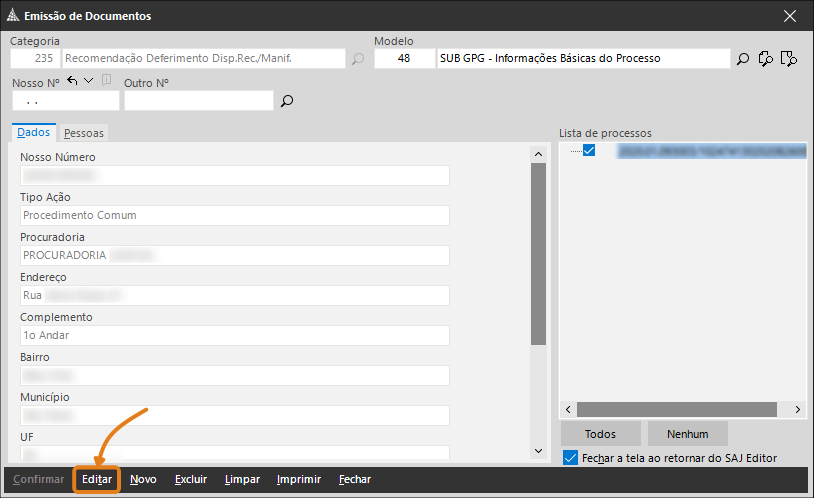The height and width of the screenshot is (498, 814).
Task: Click the magnifier next to Outro Nº
Action: [x=287, y=101]
